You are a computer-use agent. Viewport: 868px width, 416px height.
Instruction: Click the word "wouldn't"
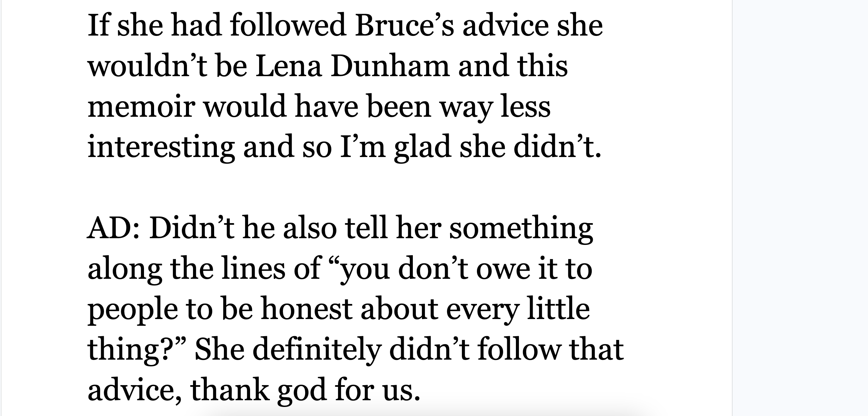pyautogui.click(x=147, y=66)
